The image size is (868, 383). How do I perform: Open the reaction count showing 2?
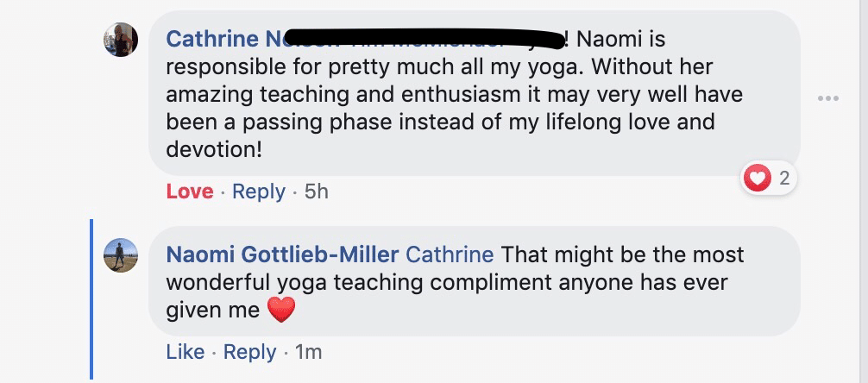(x=784, y=179)
